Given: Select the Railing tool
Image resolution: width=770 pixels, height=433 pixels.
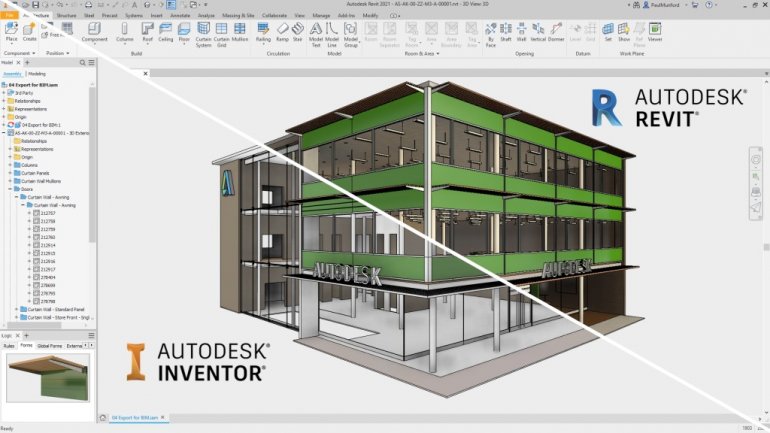Looking at the screenshot, I should [x=263, y=32].
